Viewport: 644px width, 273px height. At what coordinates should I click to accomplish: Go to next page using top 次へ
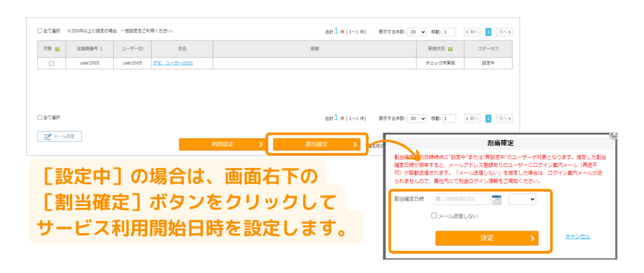point(504,32)
